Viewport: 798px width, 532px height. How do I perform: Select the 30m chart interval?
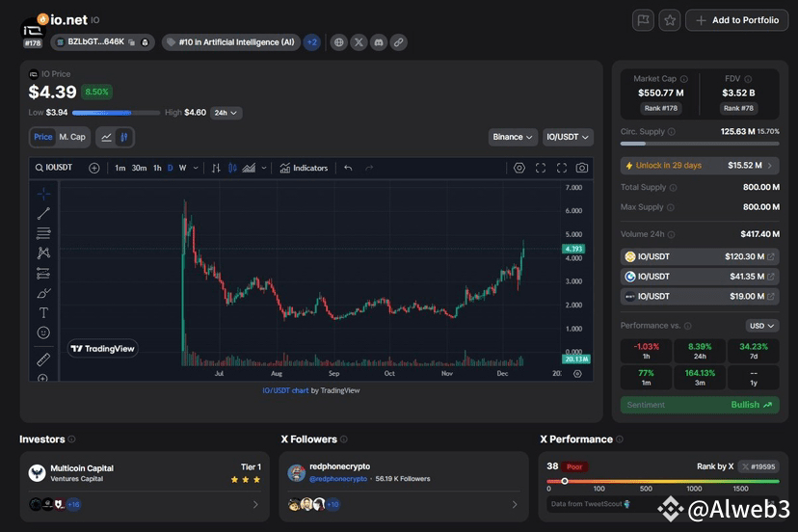(139, 168)
